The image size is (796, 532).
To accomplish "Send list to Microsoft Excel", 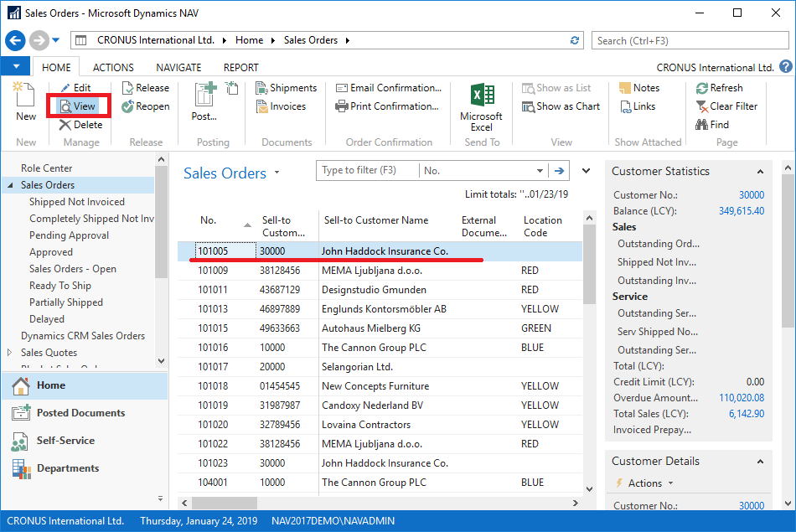I will click(x=481, y=107).
